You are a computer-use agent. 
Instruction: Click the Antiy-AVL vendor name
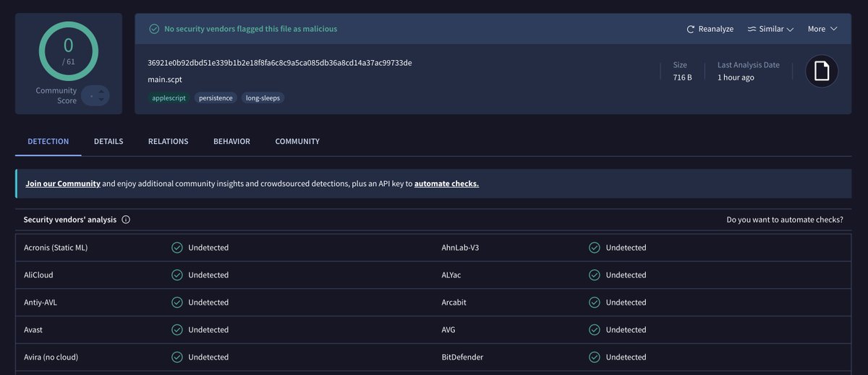41,303
